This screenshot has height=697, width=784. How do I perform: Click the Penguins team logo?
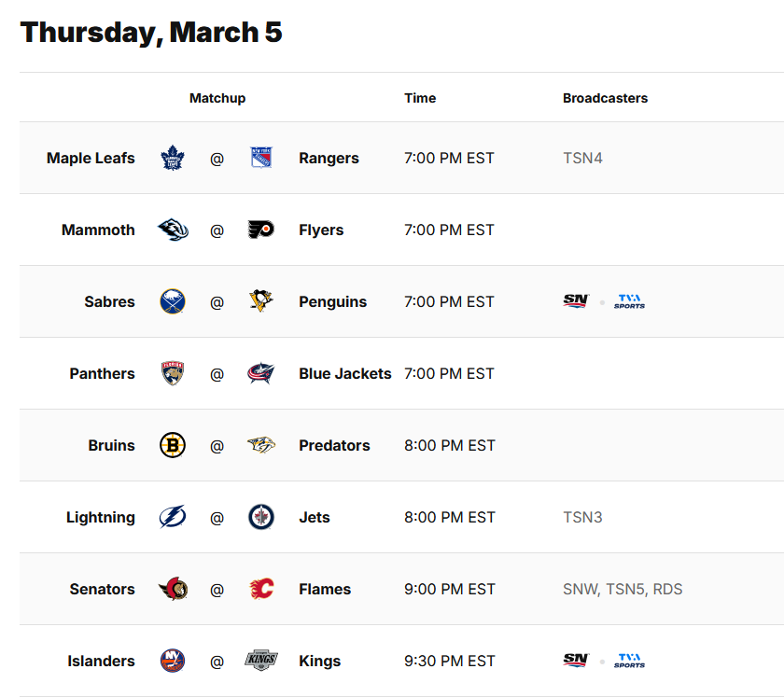click(261, 302)
